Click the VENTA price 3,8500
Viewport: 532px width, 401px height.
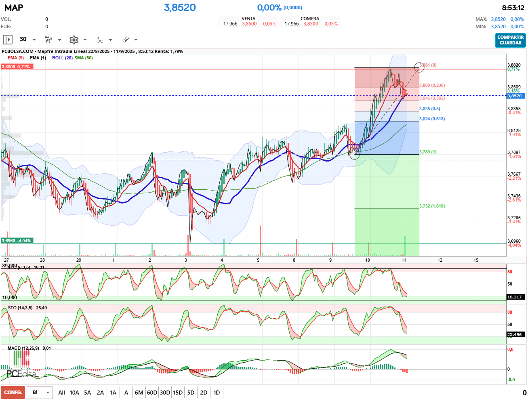pos(249,24)
